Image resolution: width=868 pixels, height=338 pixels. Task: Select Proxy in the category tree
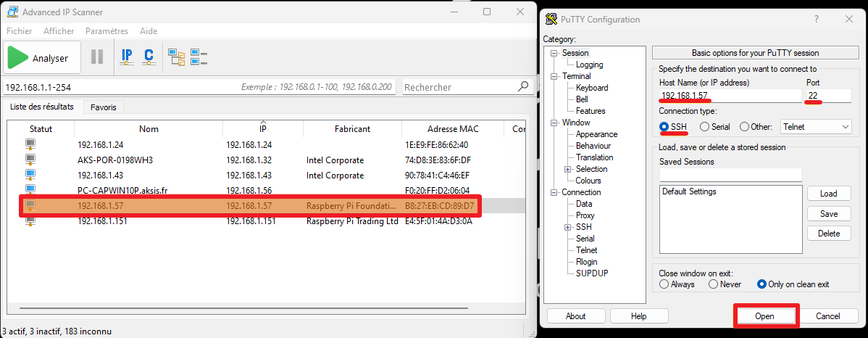coord(585,215)
